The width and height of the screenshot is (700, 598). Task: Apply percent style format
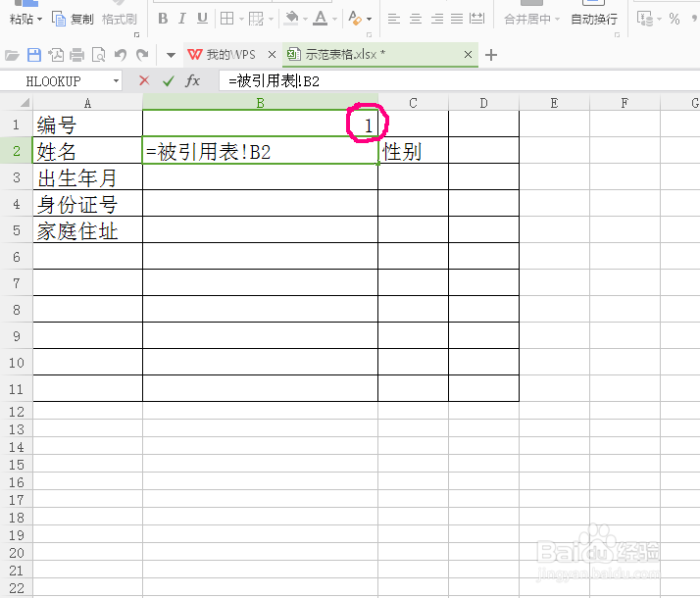[x=675, y=20]
